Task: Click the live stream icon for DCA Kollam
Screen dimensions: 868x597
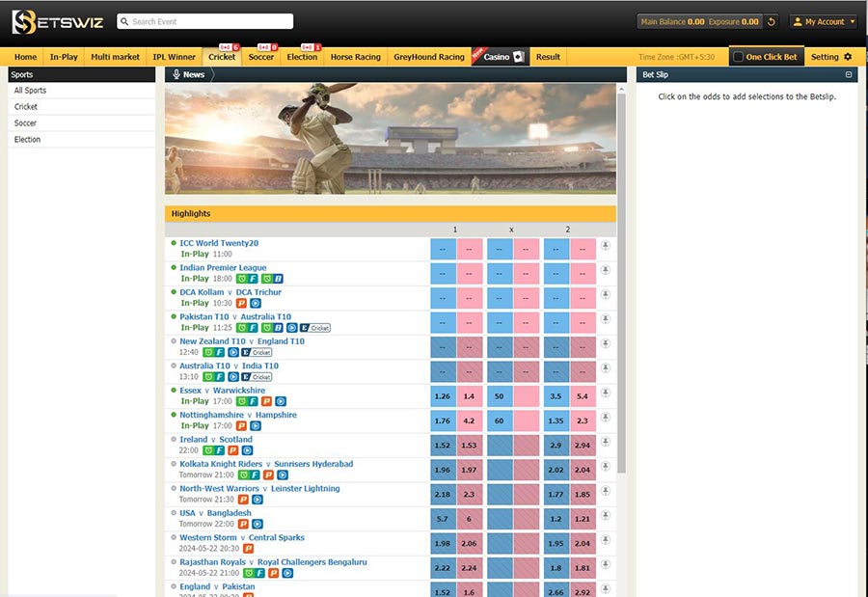Action: click(x=255, y=304)
